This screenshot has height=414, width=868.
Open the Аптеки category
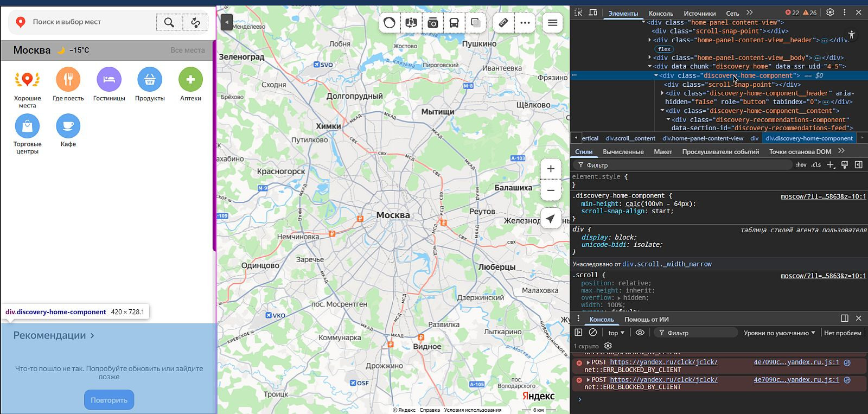(x=190, y=84)
